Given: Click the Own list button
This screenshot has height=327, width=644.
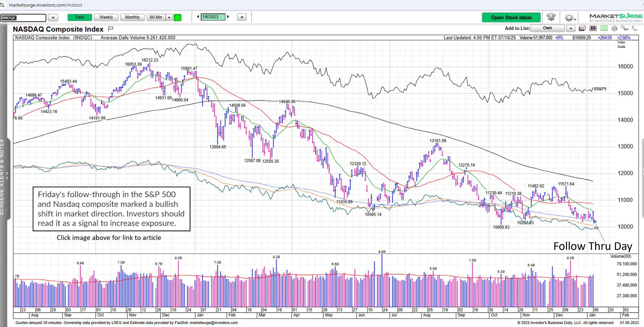Looking at the screenshot, I should pos(547,28).
